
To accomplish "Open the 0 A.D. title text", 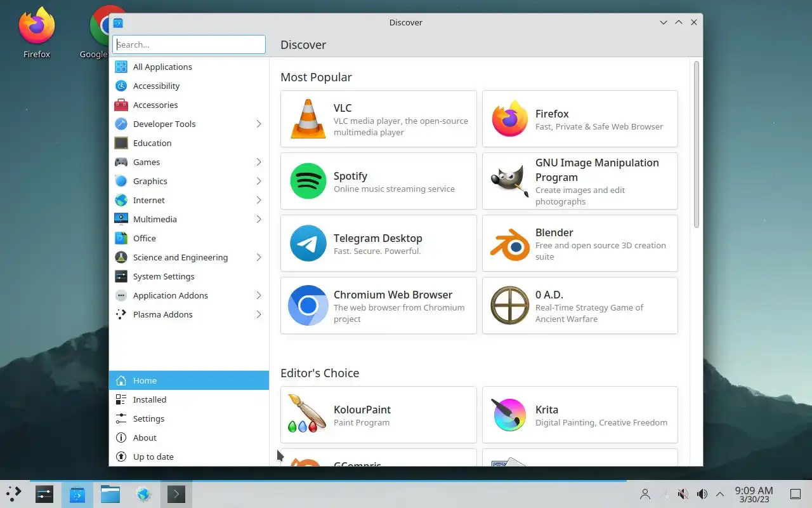I will pos(549,295).
